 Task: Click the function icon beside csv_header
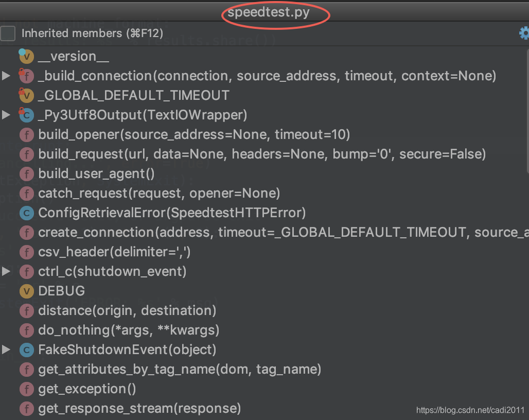[x=26, y=252]
